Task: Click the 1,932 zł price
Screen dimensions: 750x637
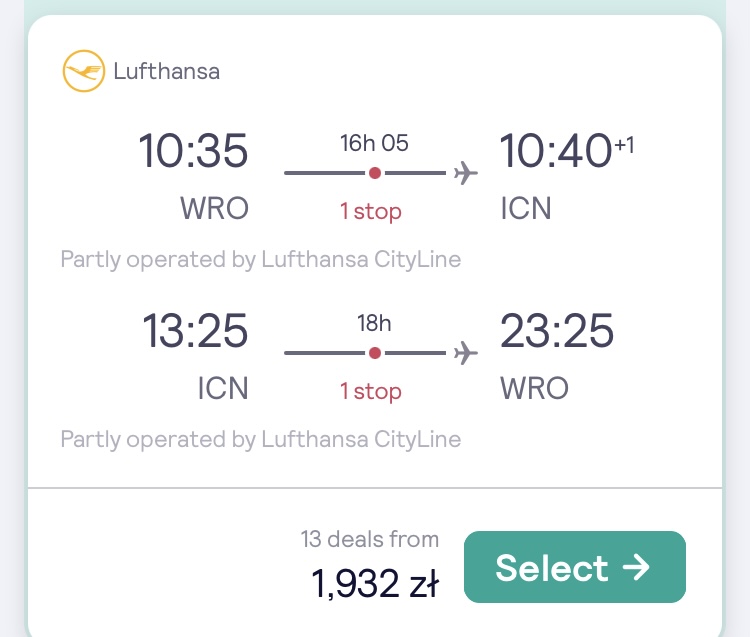Action: pyautogui.click(x=375, y=583)
